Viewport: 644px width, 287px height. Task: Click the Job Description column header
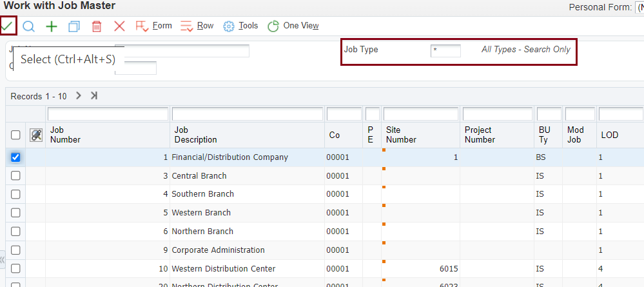248,135
